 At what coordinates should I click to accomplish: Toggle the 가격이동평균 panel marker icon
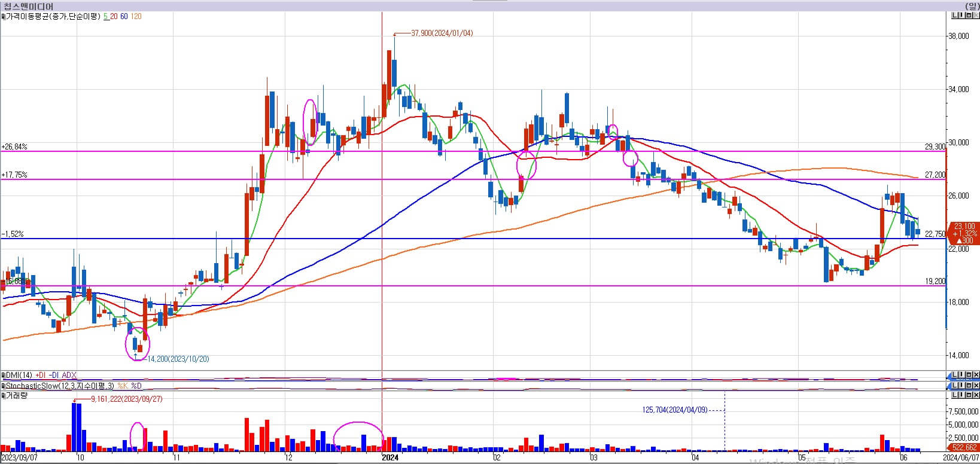(3, 17)
